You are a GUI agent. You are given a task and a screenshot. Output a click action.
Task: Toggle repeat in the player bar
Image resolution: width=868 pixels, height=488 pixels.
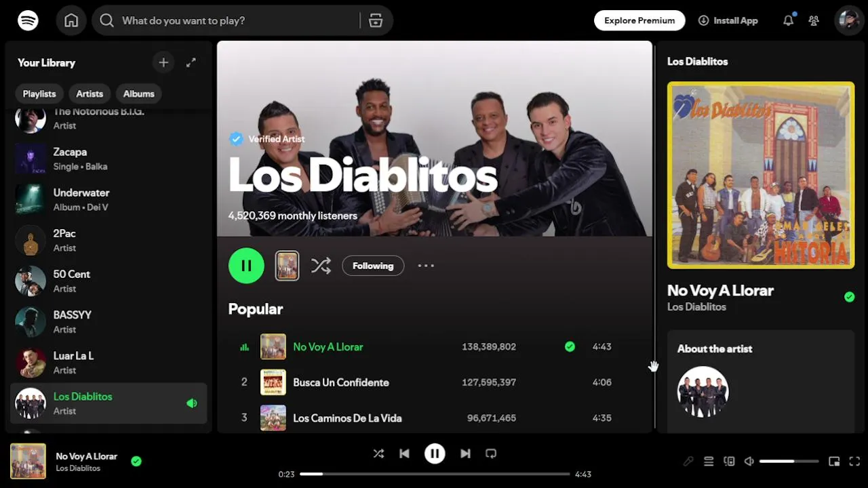(x=491, y=453)
